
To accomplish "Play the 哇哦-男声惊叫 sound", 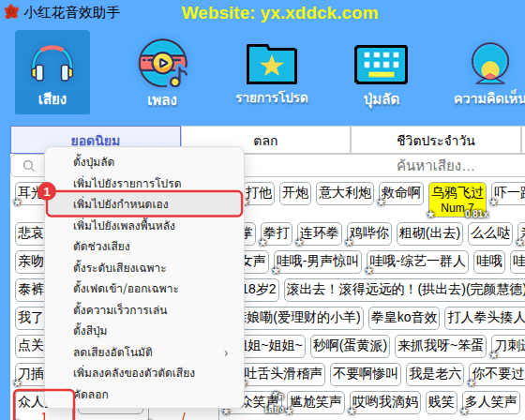I will (x=318, y=262).
